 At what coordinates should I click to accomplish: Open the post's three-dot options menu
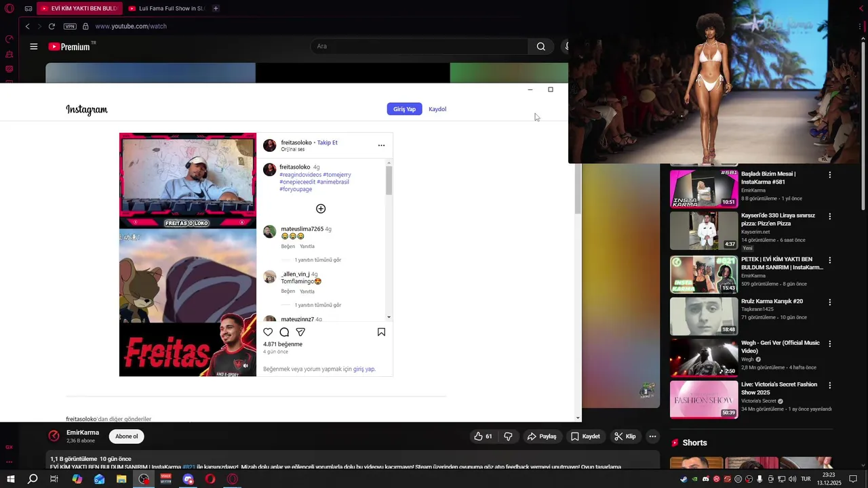click(381, 145)
